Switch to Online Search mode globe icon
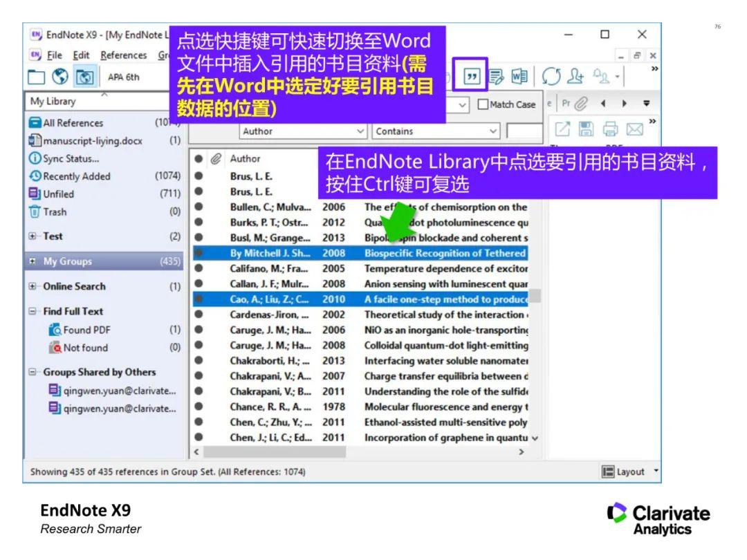 tap(59, 76)
